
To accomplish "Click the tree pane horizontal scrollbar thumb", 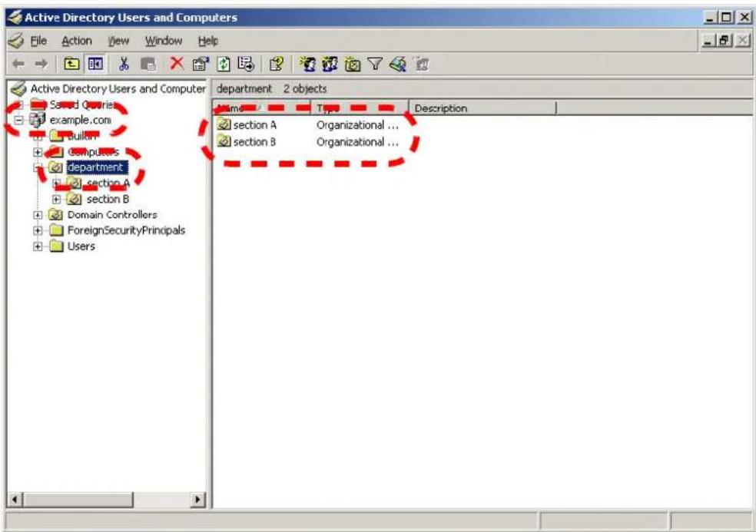I will tap(78, 499).
